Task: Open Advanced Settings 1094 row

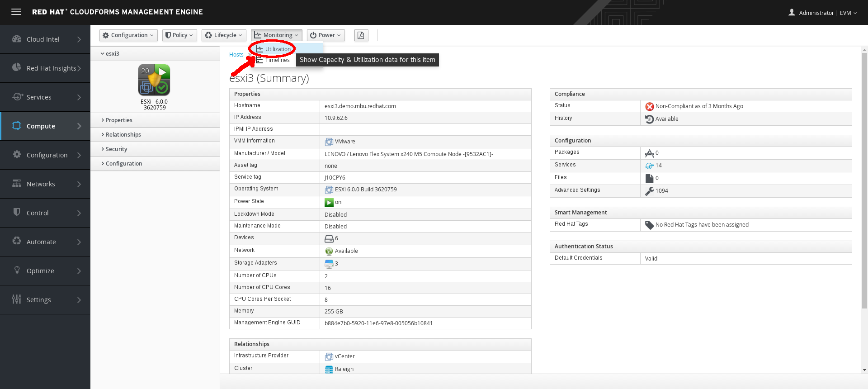Action: pos(701,191)
